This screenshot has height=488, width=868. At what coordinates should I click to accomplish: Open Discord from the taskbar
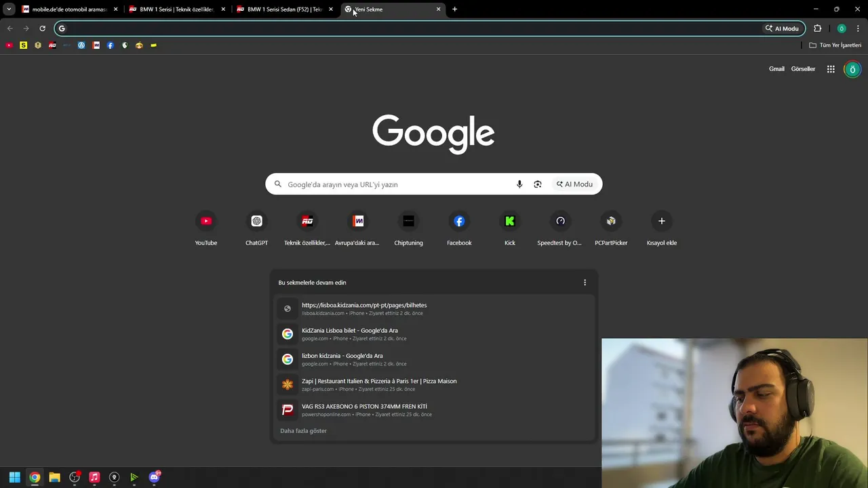coord(154,477)
